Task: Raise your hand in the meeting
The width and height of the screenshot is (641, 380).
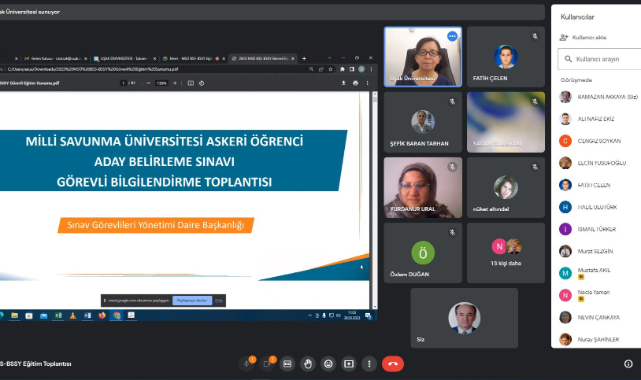Action: 308,364
